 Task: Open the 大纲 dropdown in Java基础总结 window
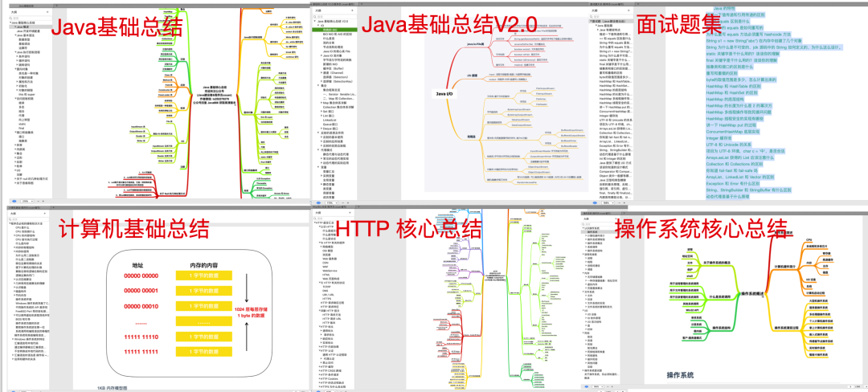click(31, 12)
